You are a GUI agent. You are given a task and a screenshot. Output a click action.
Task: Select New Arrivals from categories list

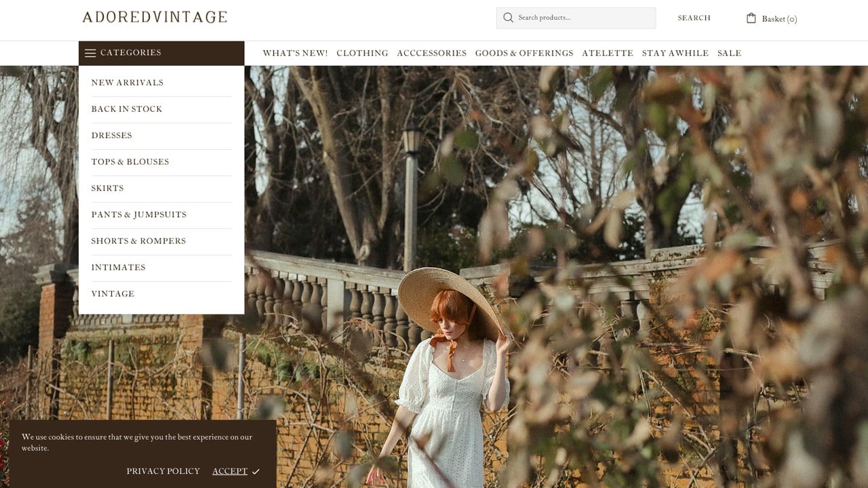[x=127, y=83]
